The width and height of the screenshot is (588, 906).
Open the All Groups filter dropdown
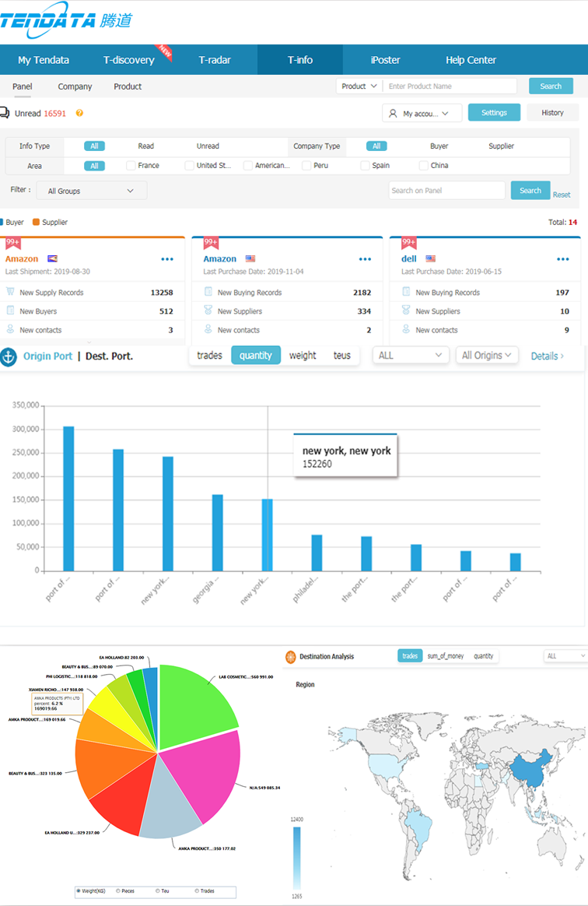pyautogui.click(x=91, y=191)
